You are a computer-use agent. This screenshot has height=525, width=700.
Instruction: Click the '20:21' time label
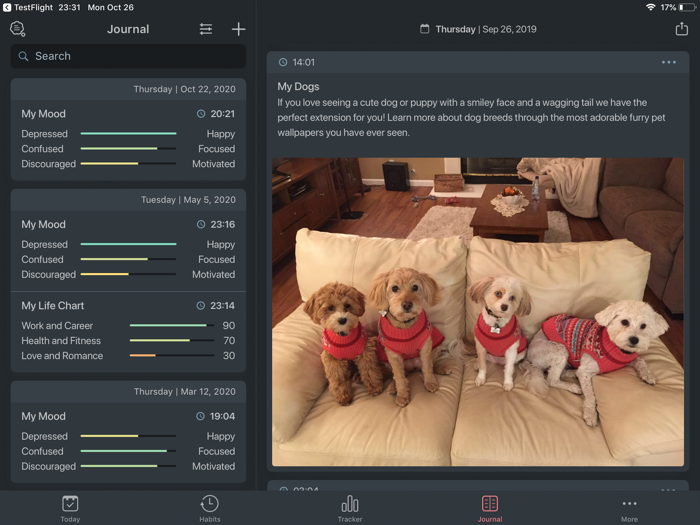tap(222, 114)
